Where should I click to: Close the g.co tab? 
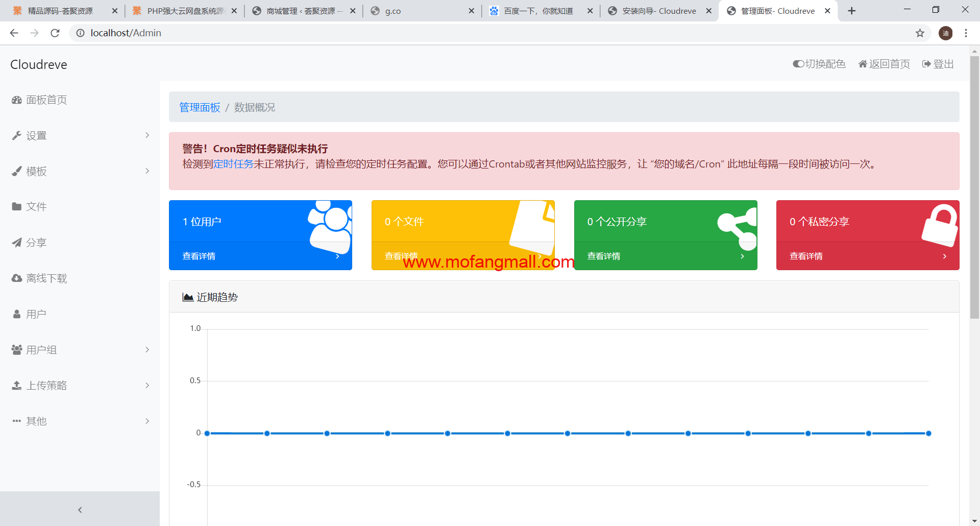471,11
